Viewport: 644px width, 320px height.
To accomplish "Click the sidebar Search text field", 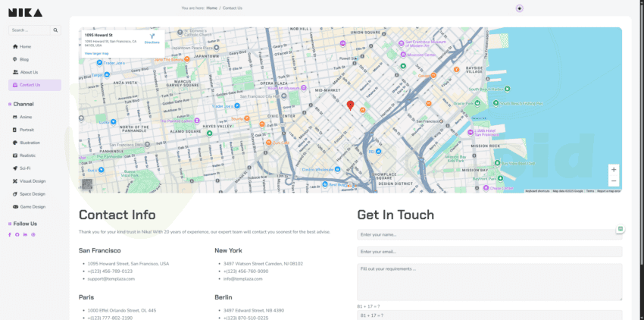I will click(29, 30).
